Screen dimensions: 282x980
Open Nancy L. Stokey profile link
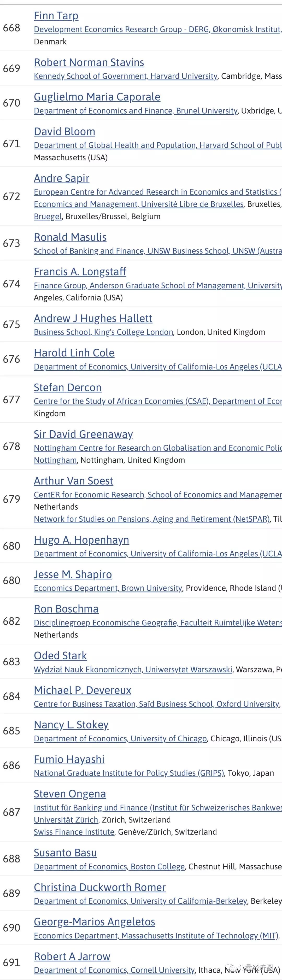pyautogui.click(x=71, y=725)
